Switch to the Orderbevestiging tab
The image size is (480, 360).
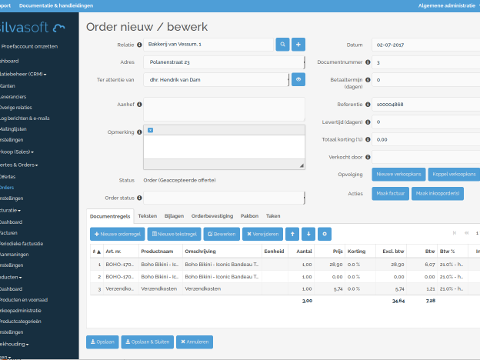(x=212, y=216)
